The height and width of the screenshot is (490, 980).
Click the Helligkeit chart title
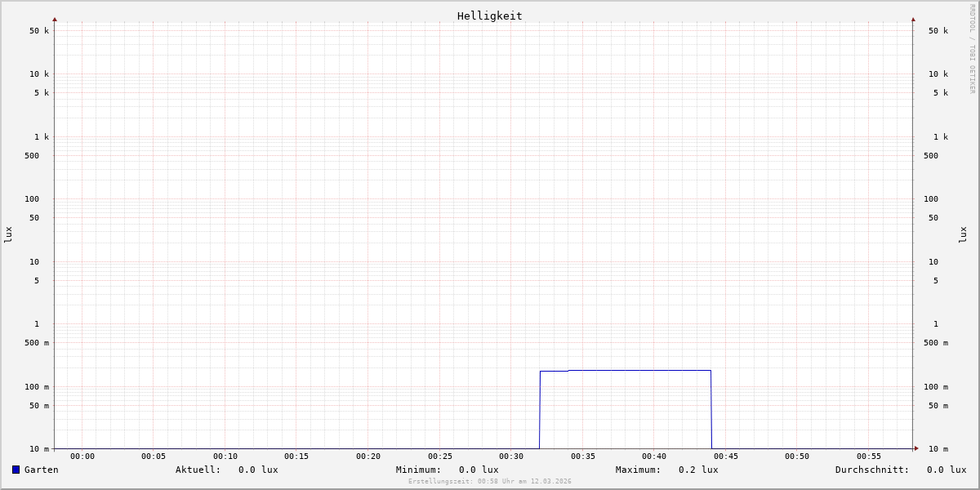tap(490, 16)
